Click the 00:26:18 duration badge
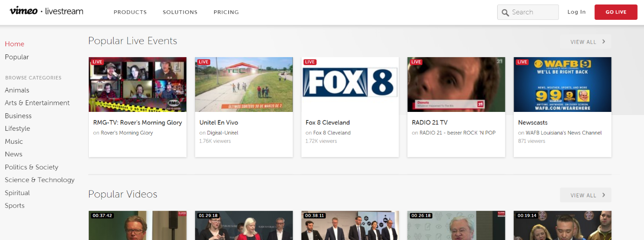Screen dimensions: 644x240 (x=421, y=216)
